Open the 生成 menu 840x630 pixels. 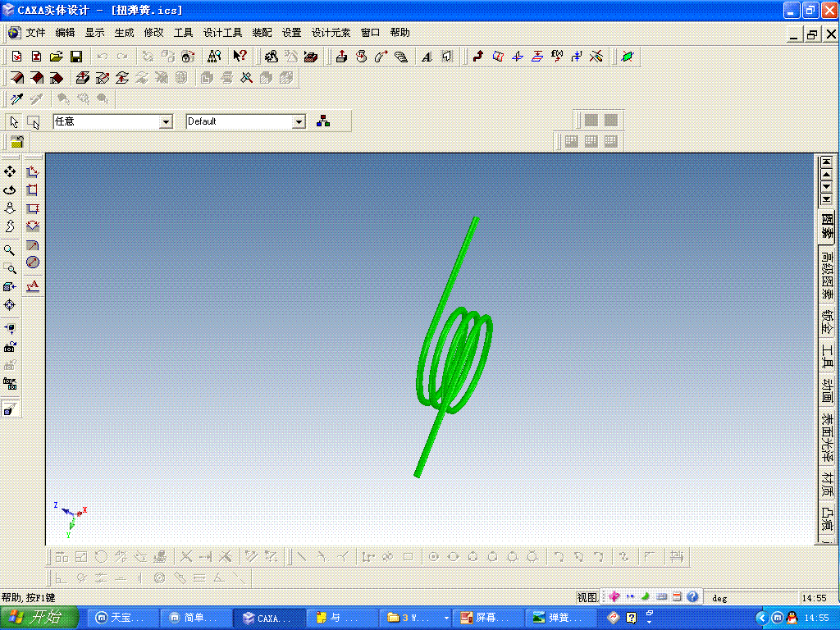pos(124,33)
